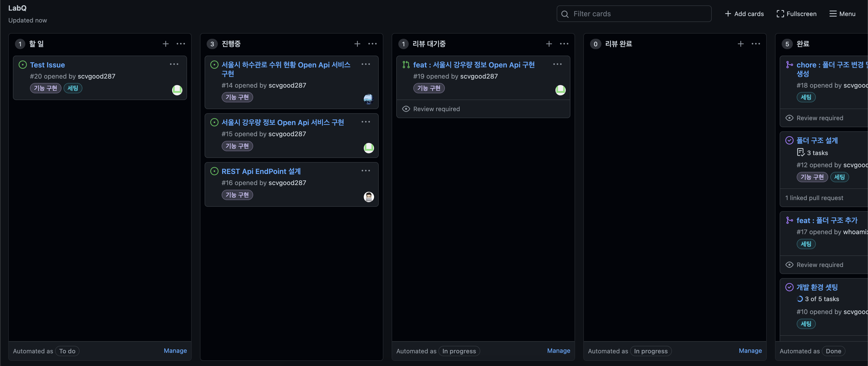Open the 리뷰 완료 column options menu
868x366 pixels.
click(x=756, y=44)
